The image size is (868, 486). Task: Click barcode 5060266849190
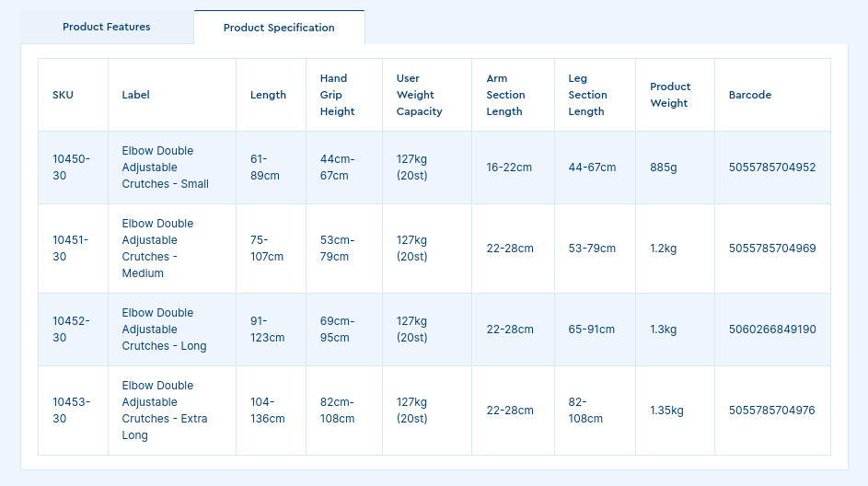(772, 330)
